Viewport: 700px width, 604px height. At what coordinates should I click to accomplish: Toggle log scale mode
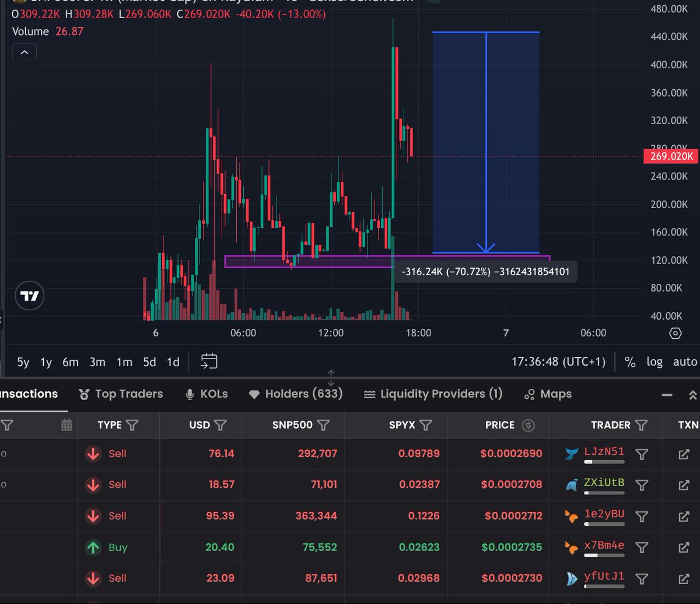tap(654, 362)
